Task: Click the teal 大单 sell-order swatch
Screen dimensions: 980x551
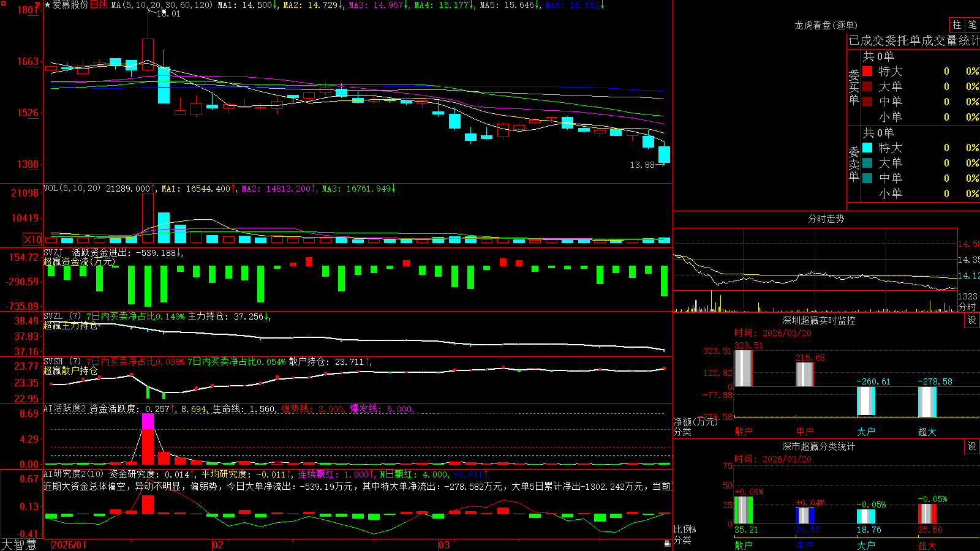Action: 867,163
